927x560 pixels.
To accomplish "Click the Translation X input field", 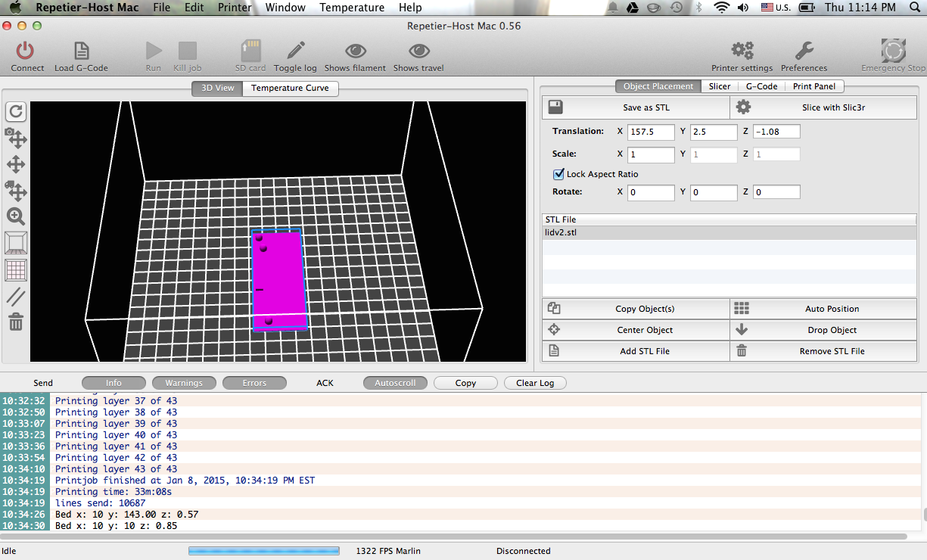I will tap(651, 132).
